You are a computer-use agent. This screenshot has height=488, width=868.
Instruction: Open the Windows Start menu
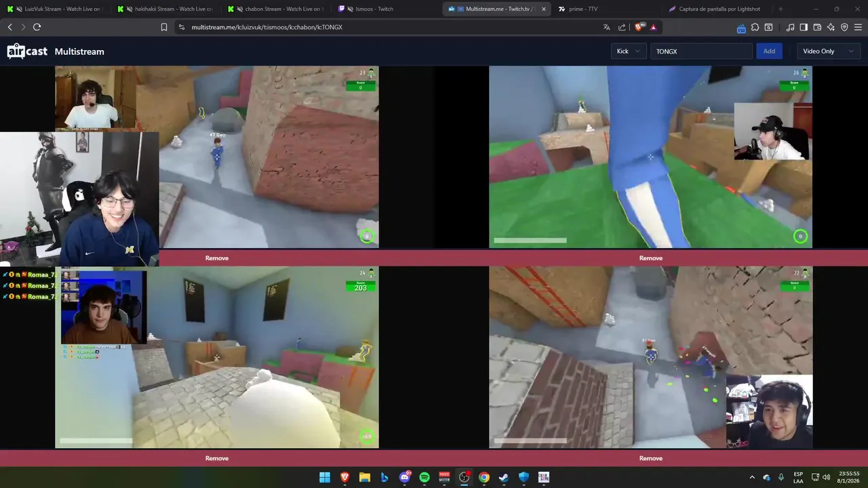click(x=325, y=477)
